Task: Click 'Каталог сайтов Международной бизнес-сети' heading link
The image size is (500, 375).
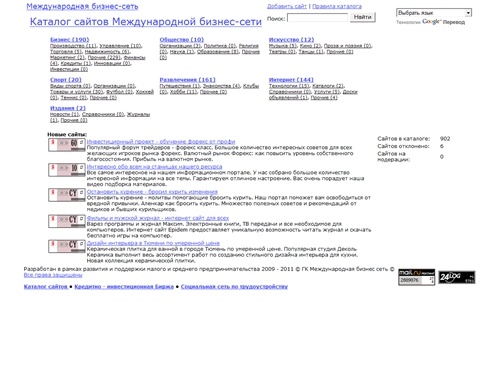Action: point(146,22)
